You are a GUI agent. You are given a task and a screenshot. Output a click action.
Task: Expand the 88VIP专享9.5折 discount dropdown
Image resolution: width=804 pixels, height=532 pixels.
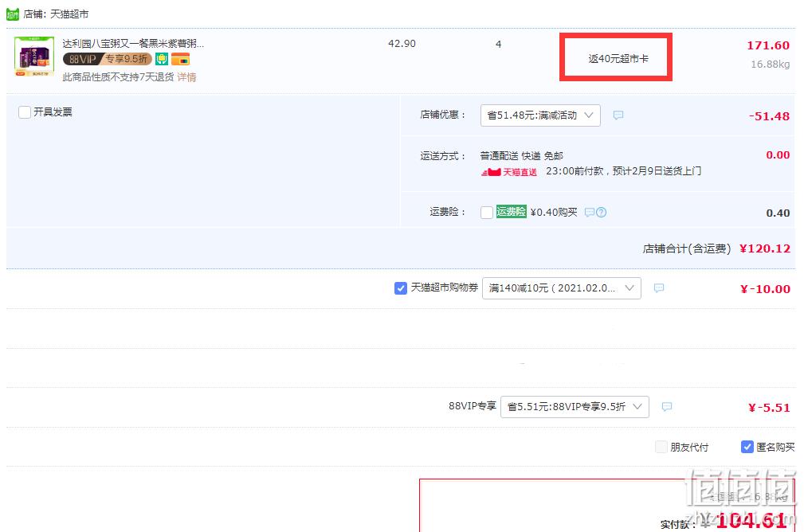point(575,407)
